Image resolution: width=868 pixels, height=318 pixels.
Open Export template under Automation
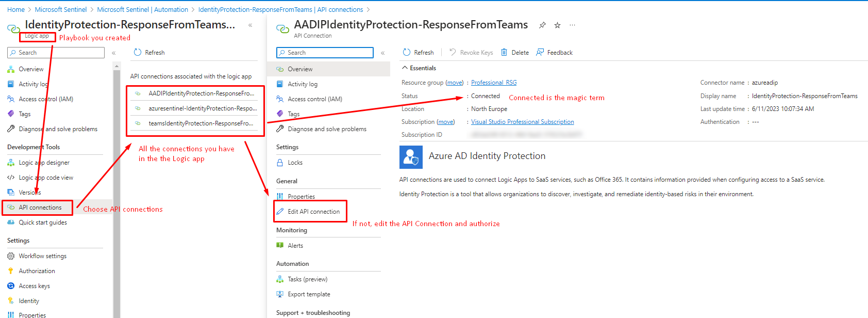pos(309,294)
